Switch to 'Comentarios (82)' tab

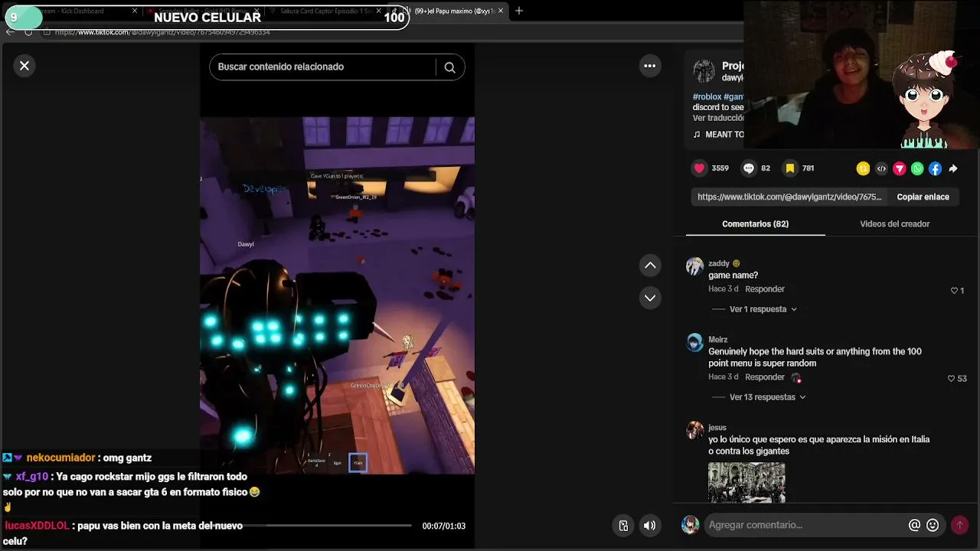pyautogui.click(x=755, y=224)
